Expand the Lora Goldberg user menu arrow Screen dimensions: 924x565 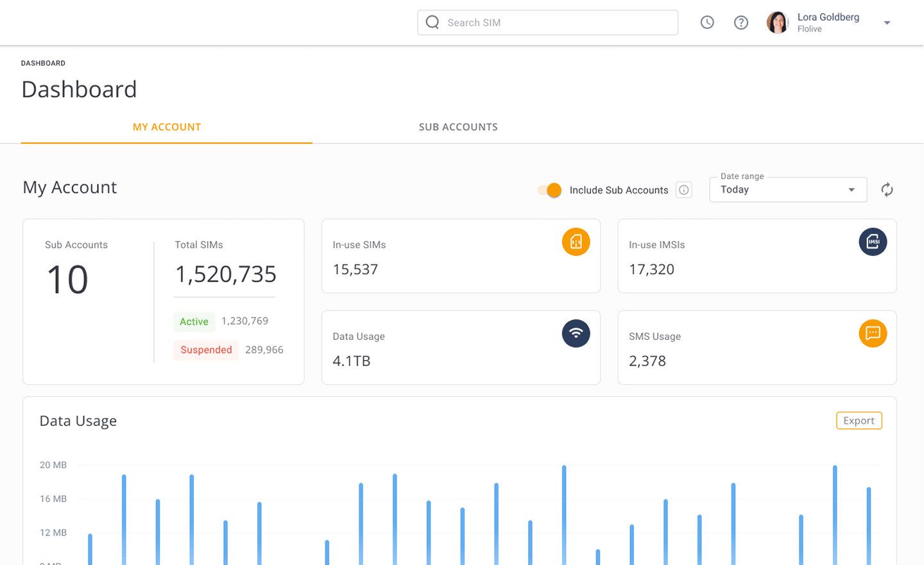click(x=887, y=23)
